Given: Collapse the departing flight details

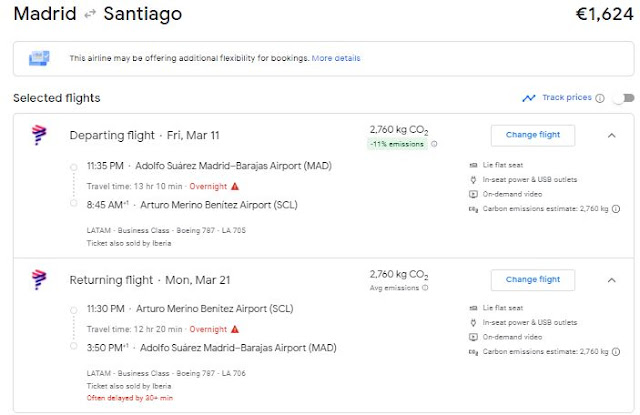Looking at the screenshot, I should [x=612, y=135].
